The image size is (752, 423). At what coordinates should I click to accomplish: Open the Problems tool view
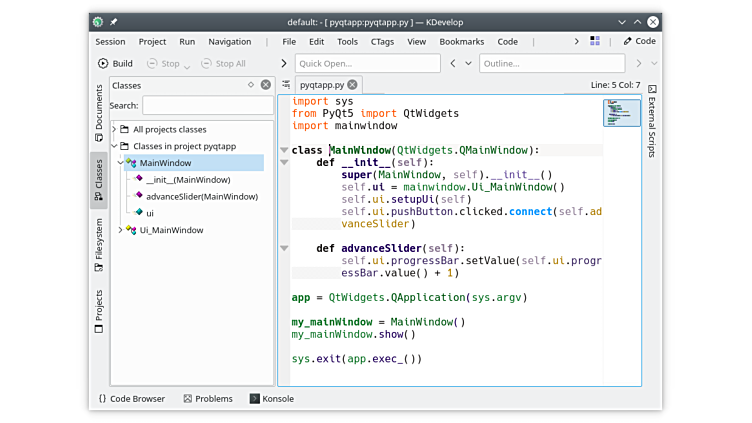(207, 398)
